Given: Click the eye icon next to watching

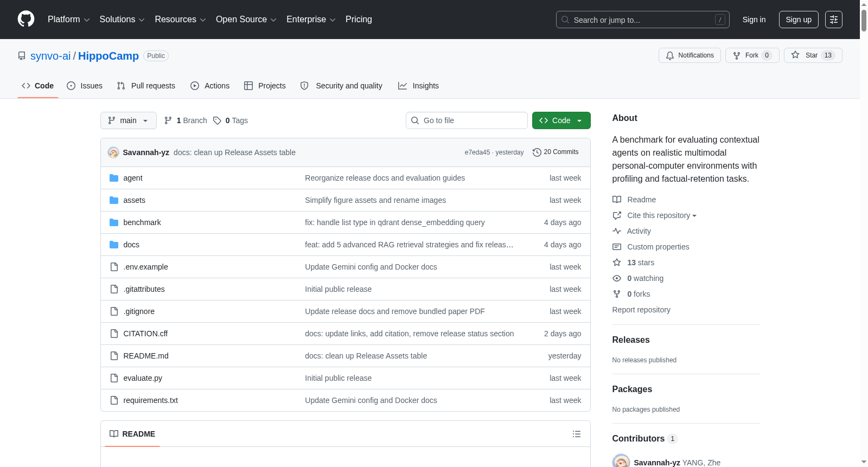Looking at the screenshot, I should (617, 278).
